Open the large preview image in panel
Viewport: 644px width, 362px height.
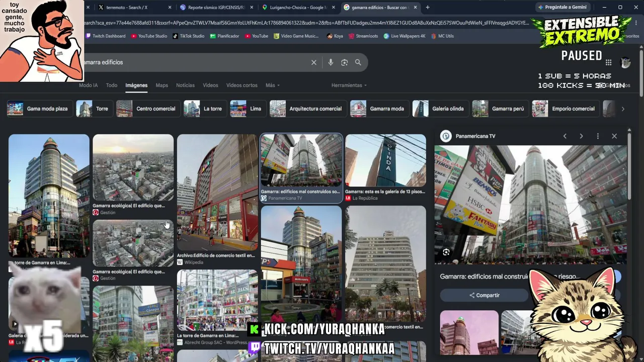point(530,205)
